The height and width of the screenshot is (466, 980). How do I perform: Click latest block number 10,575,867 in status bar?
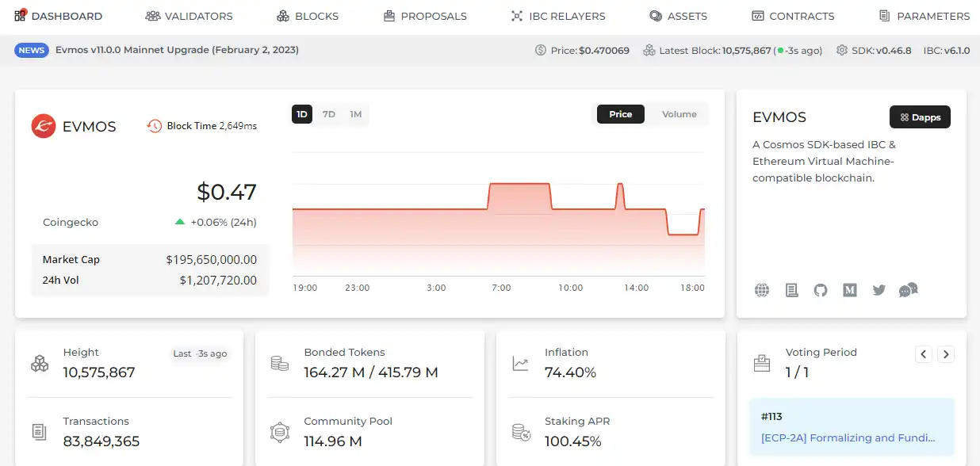746,50
